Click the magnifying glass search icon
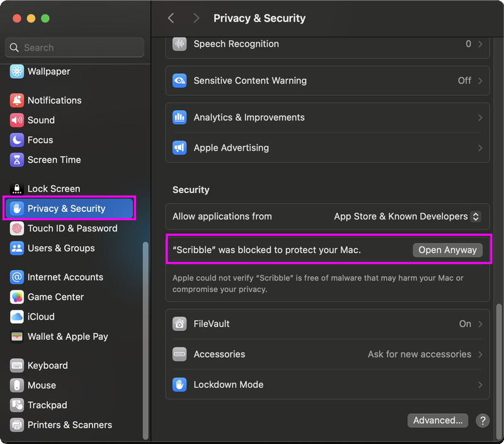 (14, 48)
